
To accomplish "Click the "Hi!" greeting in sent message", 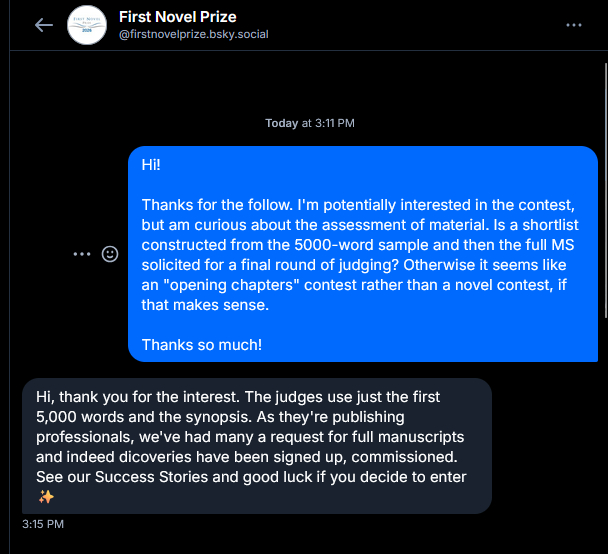I will click(x=151, y=163).
